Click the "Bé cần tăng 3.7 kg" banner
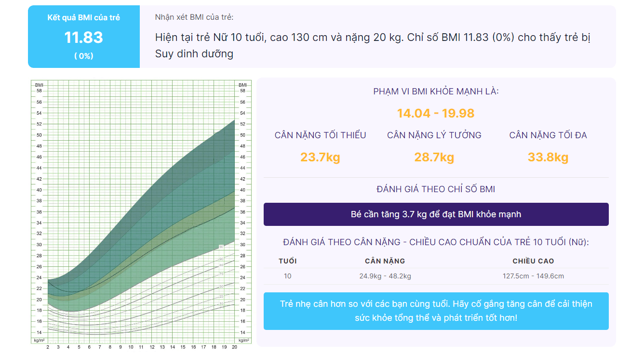 click(435, 214)
